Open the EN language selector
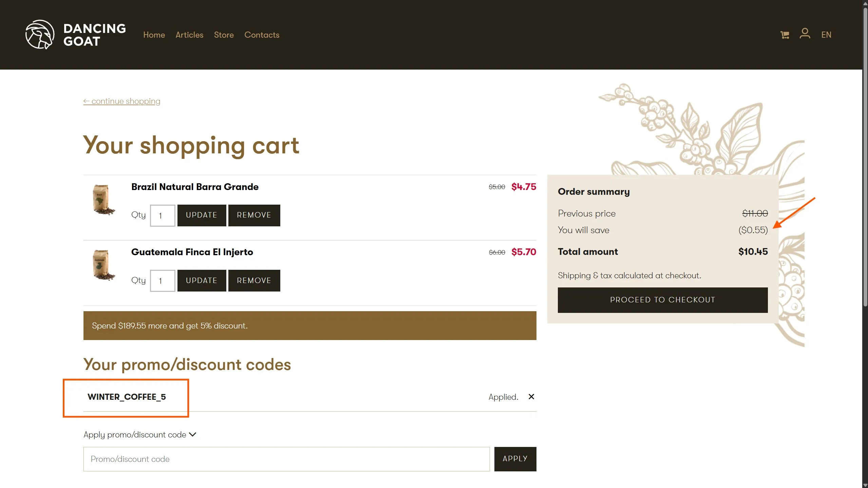The width and height of the screenshot is (868, 488). [826, 35]
